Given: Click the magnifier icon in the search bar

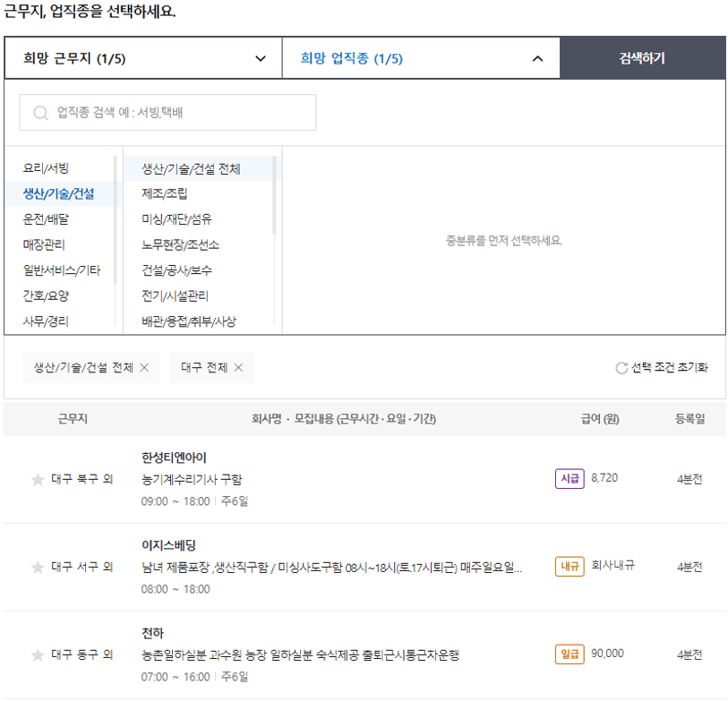Looking at the screenshot, I should [39, 112].
